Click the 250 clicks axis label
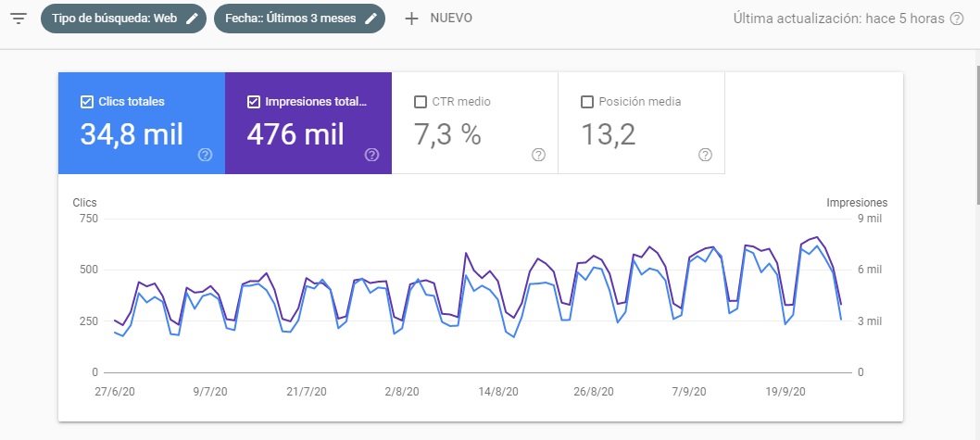The height and width of the screenshot is (440, 980). pyautogui.click(x=88, y=321)
